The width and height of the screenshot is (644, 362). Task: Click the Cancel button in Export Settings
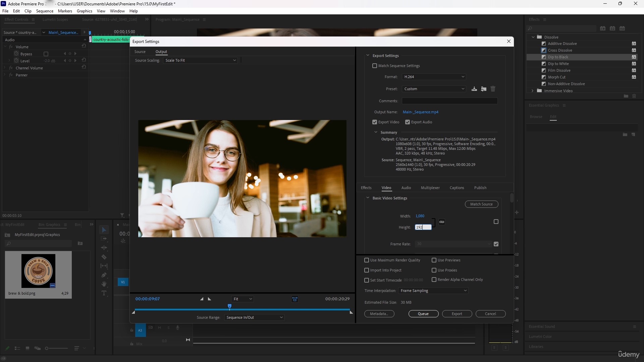[490, 314]
